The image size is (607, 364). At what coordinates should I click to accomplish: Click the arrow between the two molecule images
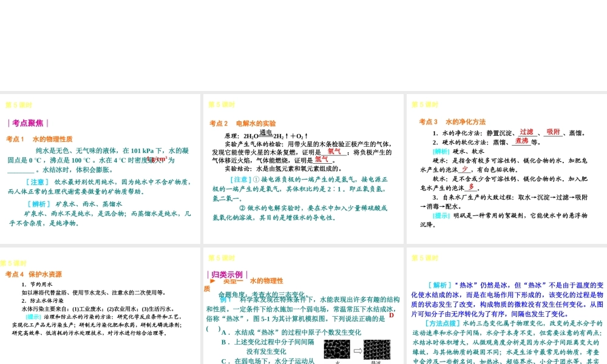(358, 351)
